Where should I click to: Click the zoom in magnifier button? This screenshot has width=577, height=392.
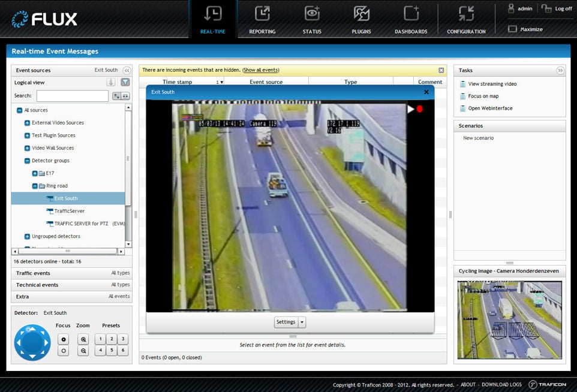[x=83, y=339]
